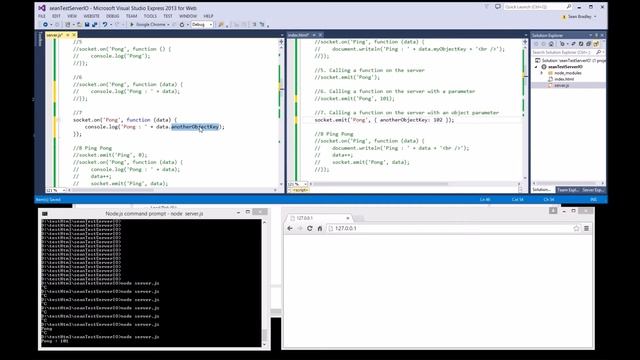Image resolution: width=640 pixels, height=360 pixels.
Task: Click the Visual Studio logo icon
Action: point(42,8)
